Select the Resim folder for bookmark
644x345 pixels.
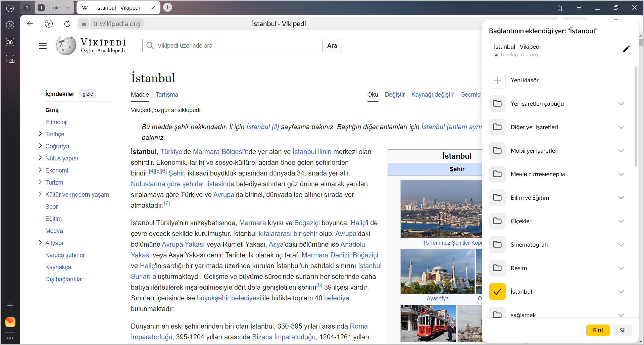coord(497,268)
